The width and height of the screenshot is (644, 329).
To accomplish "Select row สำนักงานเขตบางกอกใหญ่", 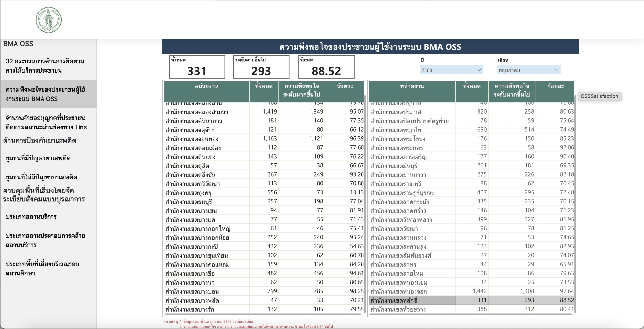I will (264, 228).
